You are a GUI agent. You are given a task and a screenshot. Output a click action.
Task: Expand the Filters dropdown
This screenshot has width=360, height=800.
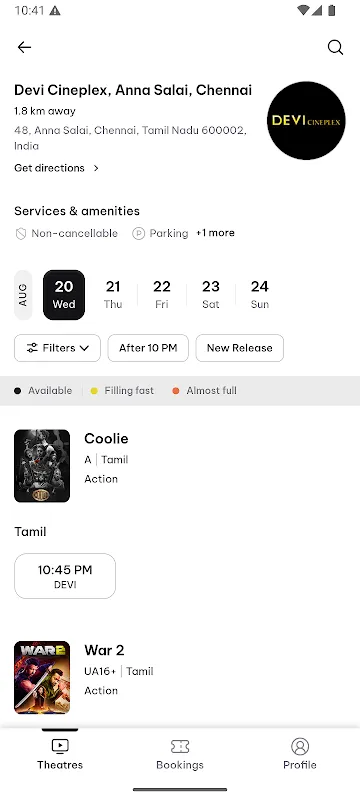(58, 348)
